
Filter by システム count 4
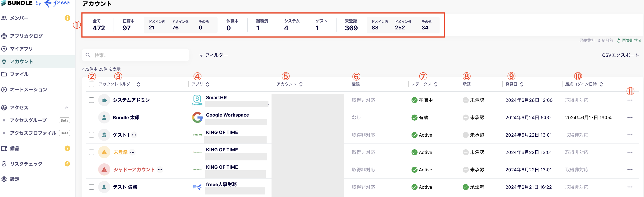291,25
